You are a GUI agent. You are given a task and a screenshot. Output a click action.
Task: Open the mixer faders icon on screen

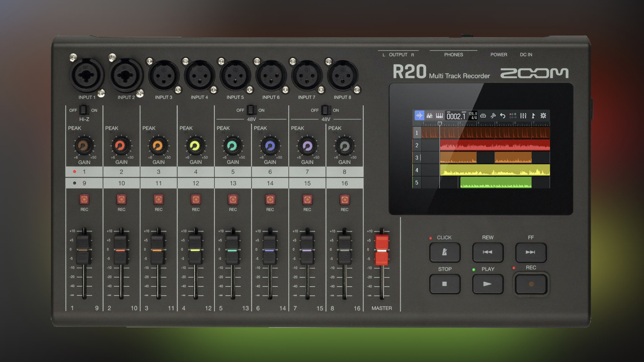tap(524, 116)
